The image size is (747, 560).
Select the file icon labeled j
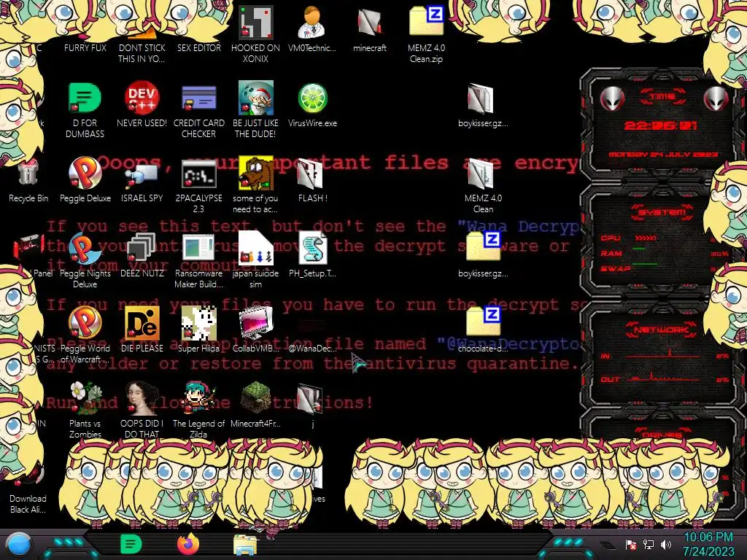tap(312, 405)
